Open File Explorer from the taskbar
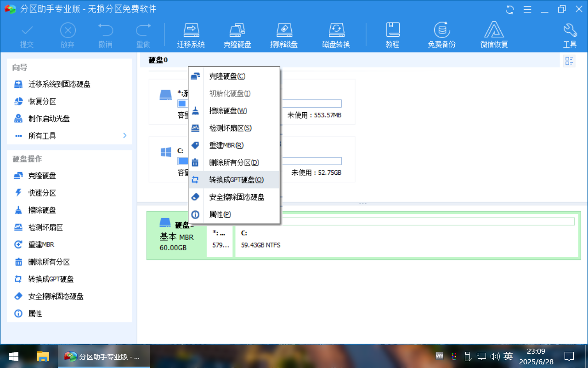Image resolution: width=588 pixels, height=368 pixels. click(x=43, y=356)
